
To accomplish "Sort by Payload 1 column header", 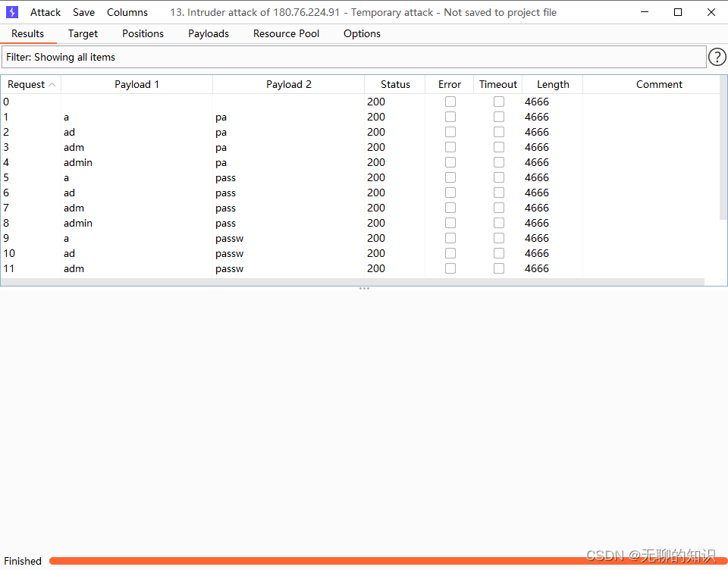I will tap(137, 84).
